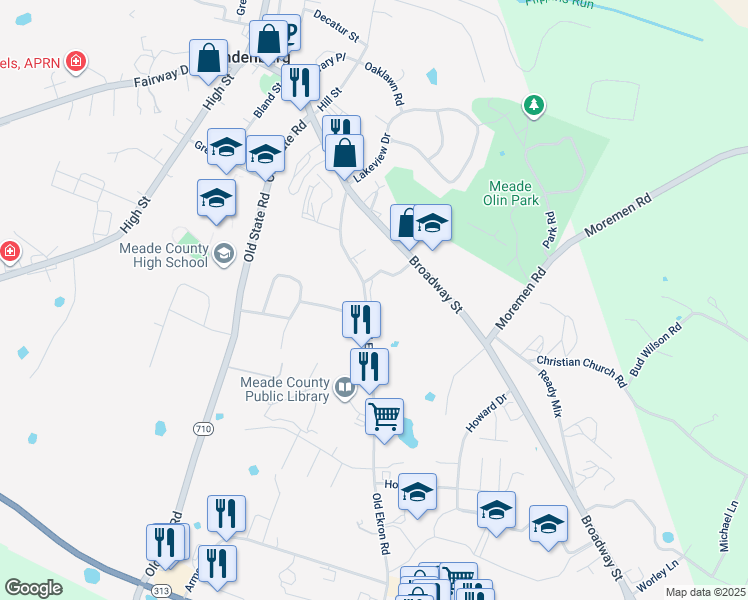The image size is (748, 600).
Task: Click the school marker near Old Ekron Rd
Action: 417,496
